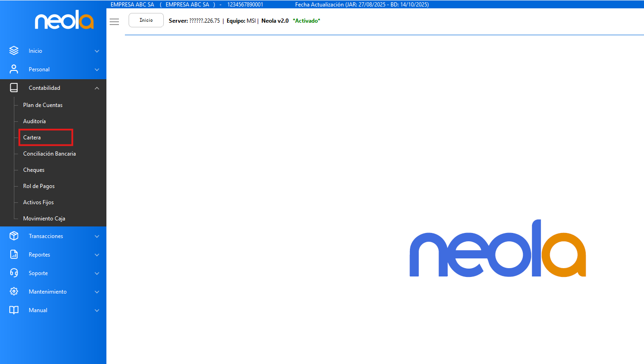This screenshot has height=364, width=644.
Task: Click the hamburger menu icon
Action: (114, 22)
